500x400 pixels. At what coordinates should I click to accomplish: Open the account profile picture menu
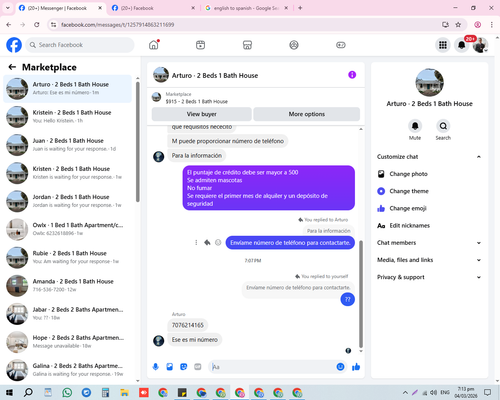[480, 45]
